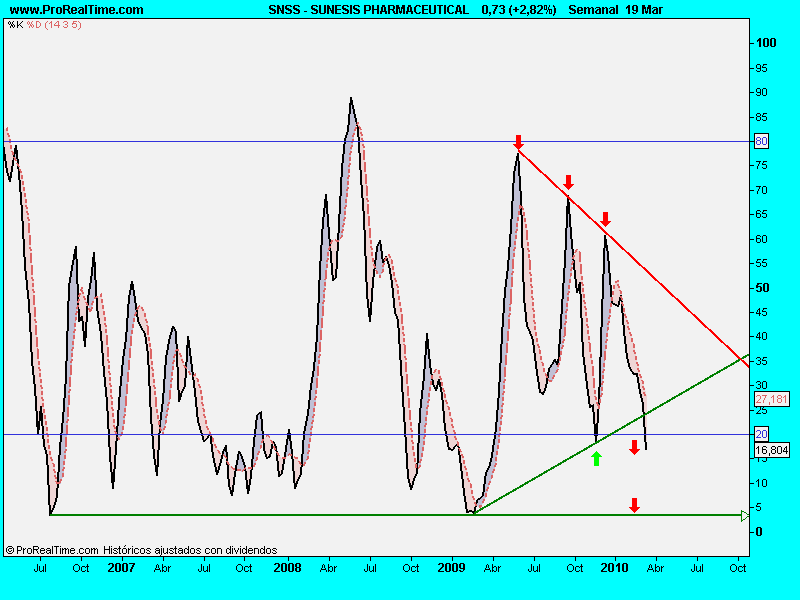Select the %D (14 3 5) indicator label

coord(54,24)
